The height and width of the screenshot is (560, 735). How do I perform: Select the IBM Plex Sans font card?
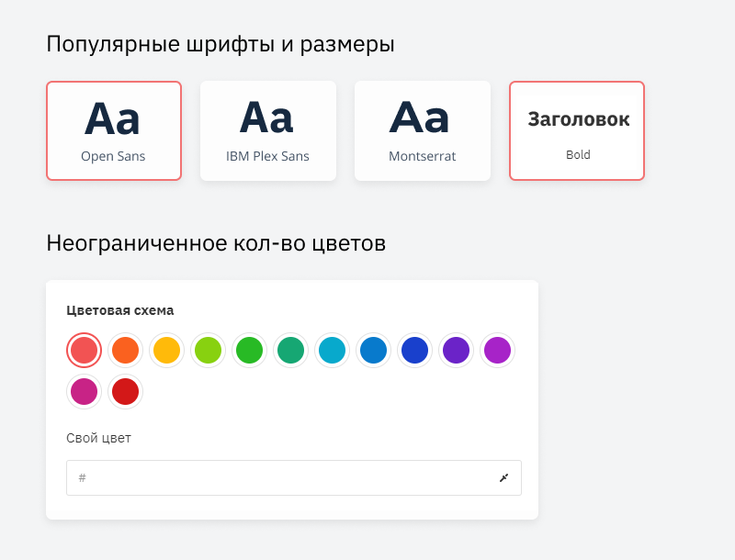268,130
